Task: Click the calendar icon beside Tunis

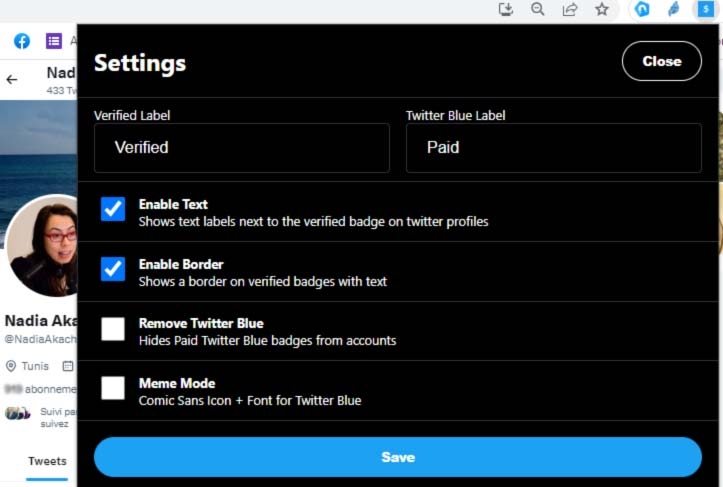Action: (68, 366)
